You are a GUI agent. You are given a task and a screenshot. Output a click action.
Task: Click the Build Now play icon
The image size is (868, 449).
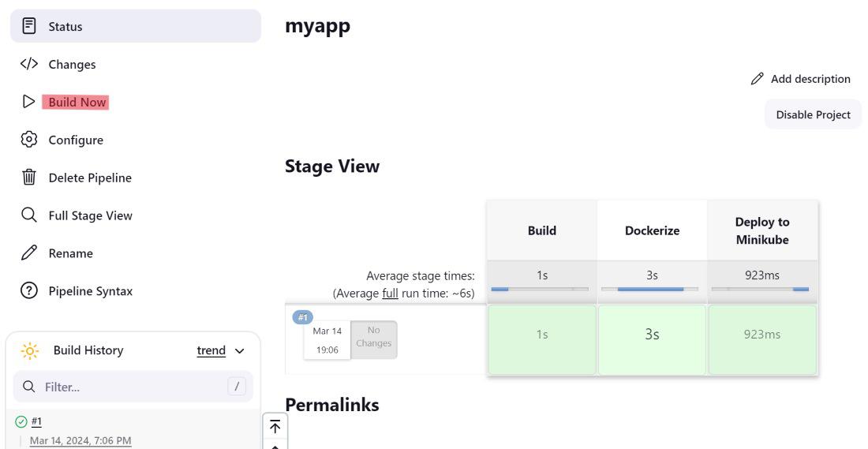29,102
